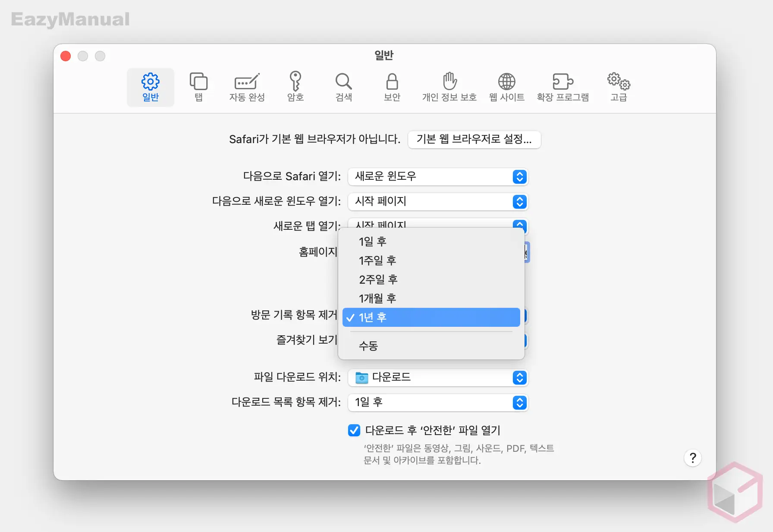Click 기본 웹 브라우저로 설정... button

point(474,139)
